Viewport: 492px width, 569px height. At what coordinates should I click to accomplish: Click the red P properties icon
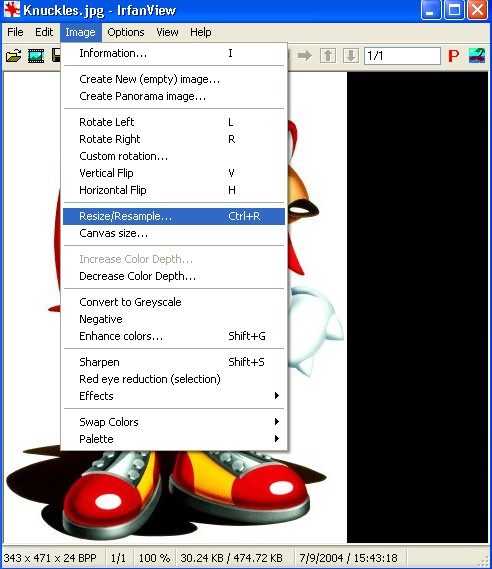pos(453,56)
